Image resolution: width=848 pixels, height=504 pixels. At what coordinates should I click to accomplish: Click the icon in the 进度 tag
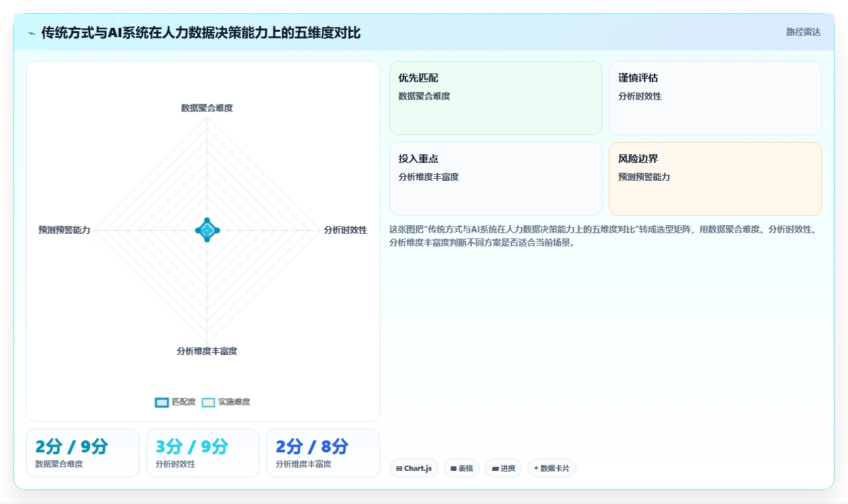(495, 468)
